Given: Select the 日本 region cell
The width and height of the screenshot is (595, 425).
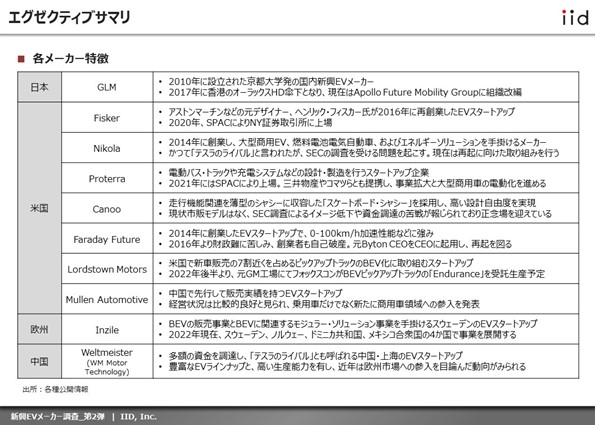Looking at the screenshot, I should pyautogui.click(x=39, y=87).
